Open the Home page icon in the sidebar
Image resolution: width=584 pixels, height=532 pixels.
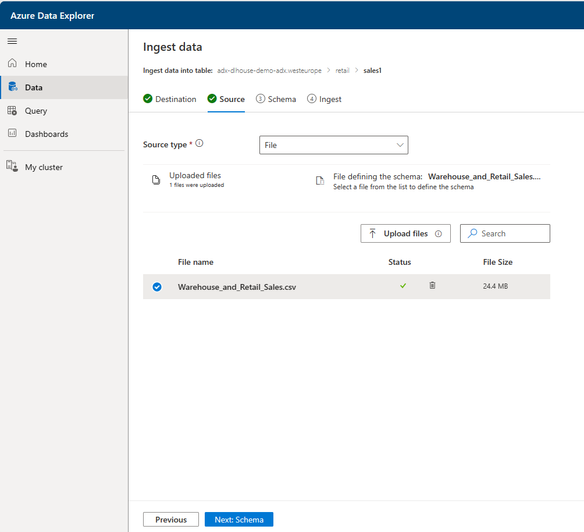[12, 63]
